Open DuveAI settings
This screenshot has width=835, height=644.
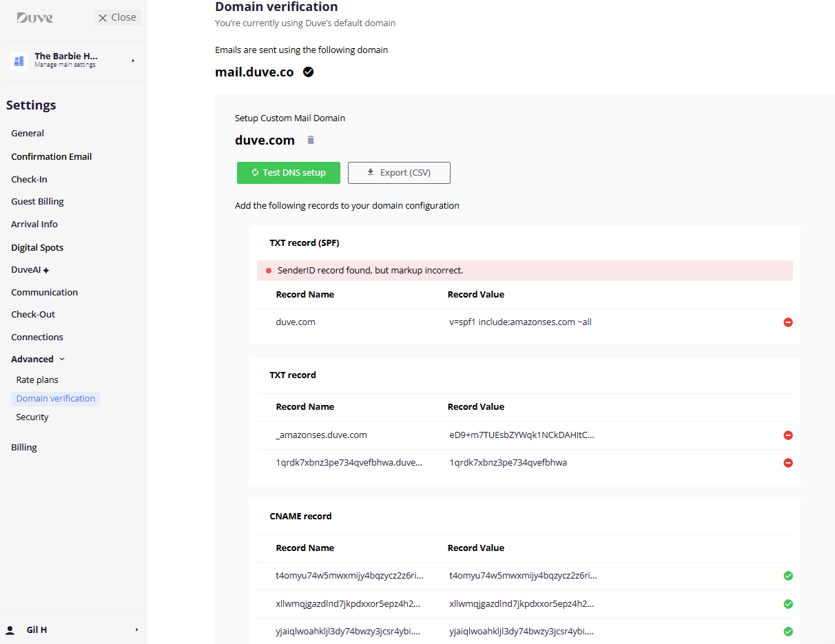pos(26,270)
